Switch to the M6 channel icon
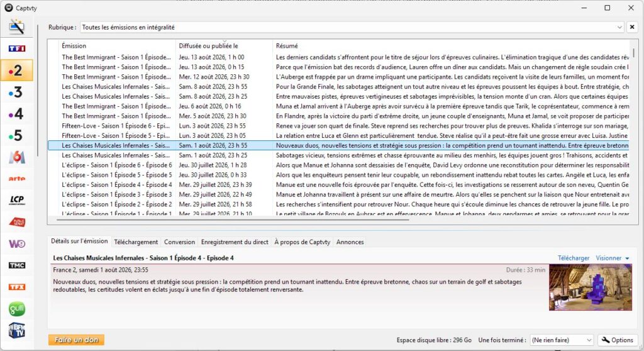Screen dimensions: 644x351 point(17,157)
